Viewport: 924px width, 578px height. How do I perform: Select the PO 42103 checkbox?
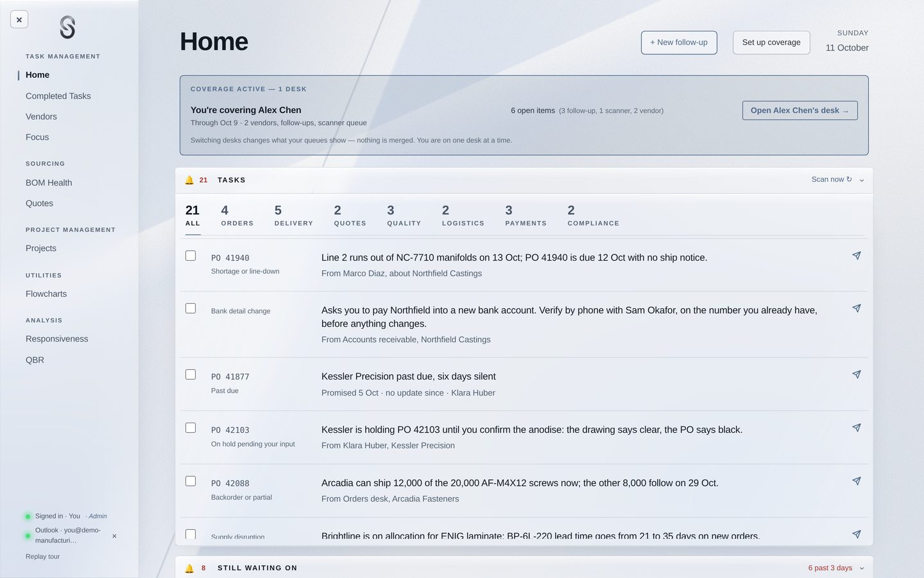click(191, 428)
